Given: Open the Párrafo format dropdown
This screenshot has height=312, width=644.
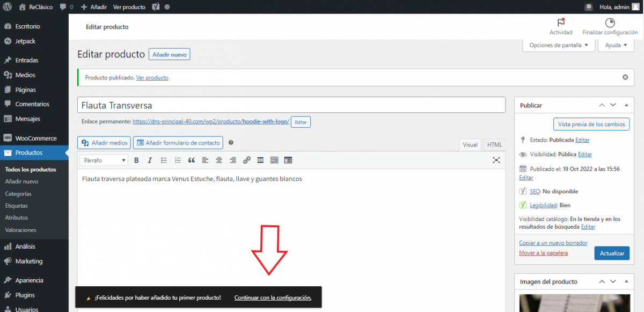Looking at the screenshot, I should click(x=104, y=160).
